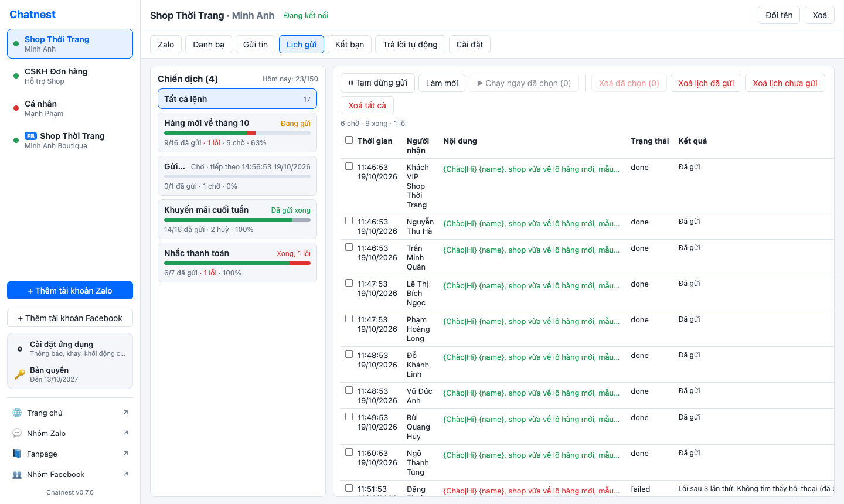This screenshot has width=844, height=504.
Task: Click the green status dot of CSKH Đơn hàng
Action: 16,76
